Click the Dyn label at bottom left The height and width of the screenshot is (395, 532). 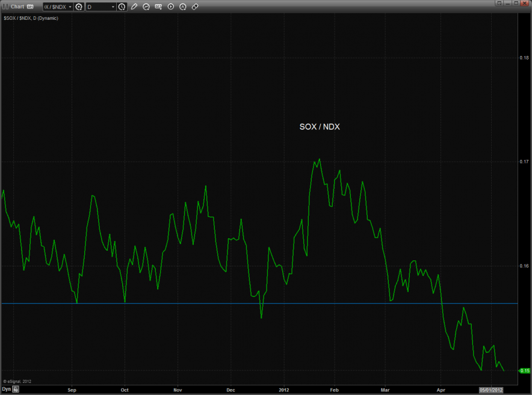point(7,390)
